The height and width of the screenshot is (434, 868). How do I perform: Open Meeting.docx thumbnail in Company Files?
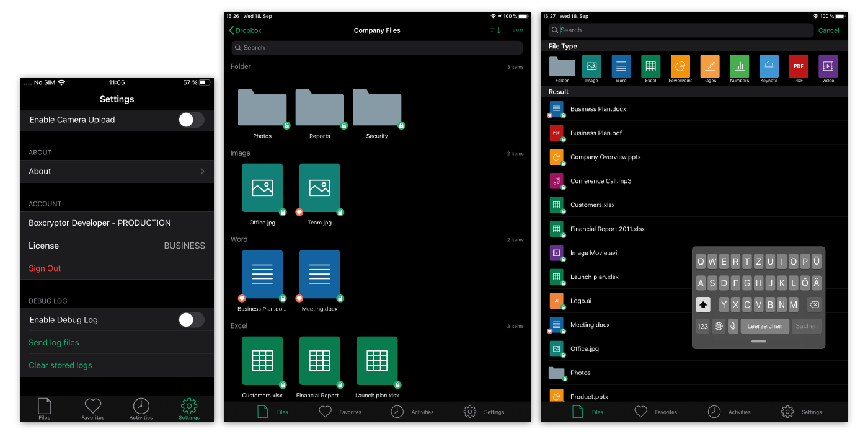pyautogui.click(x=319, y=275)
